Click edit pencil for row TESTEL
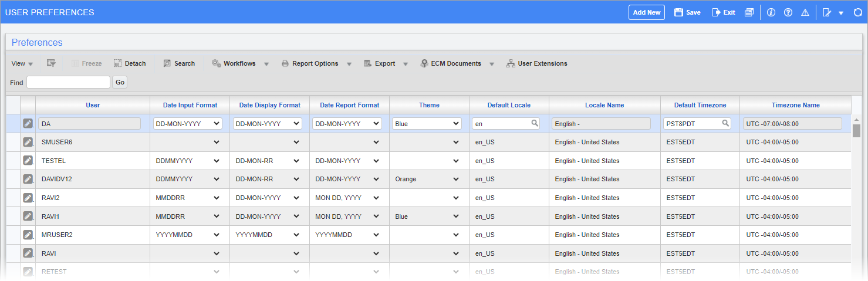The image size is (868, 281). pos(28,160)
